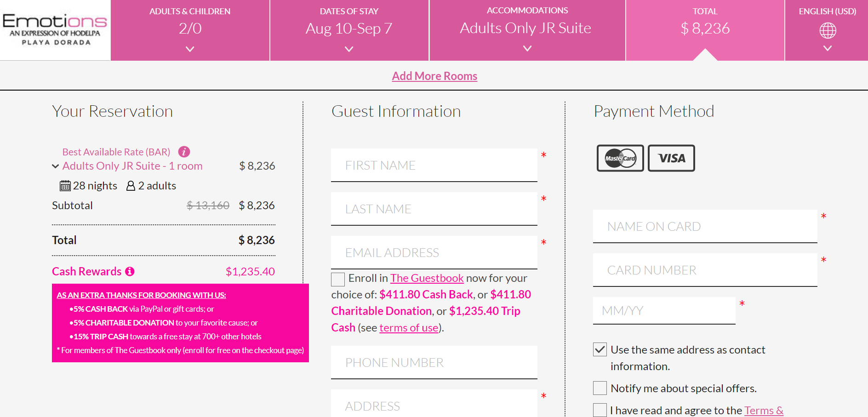This screenshot has width=868, height=417.
Task: Click the Emotions Playa Dorada logo
Action: (x=55, y=29)
